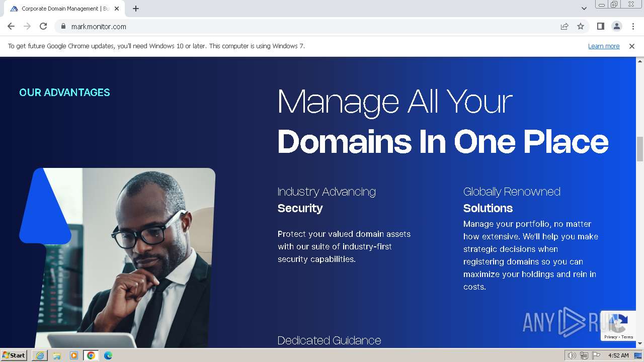Click Domains In One Place heading
The image size is (644, 362).
pos(443,142)
